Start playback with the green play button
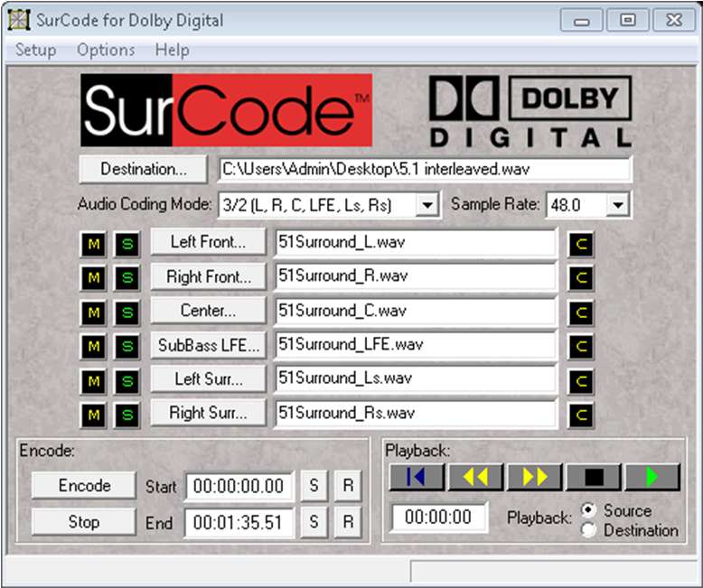This screenshot has width=703, height=588. tap(651, 477)
